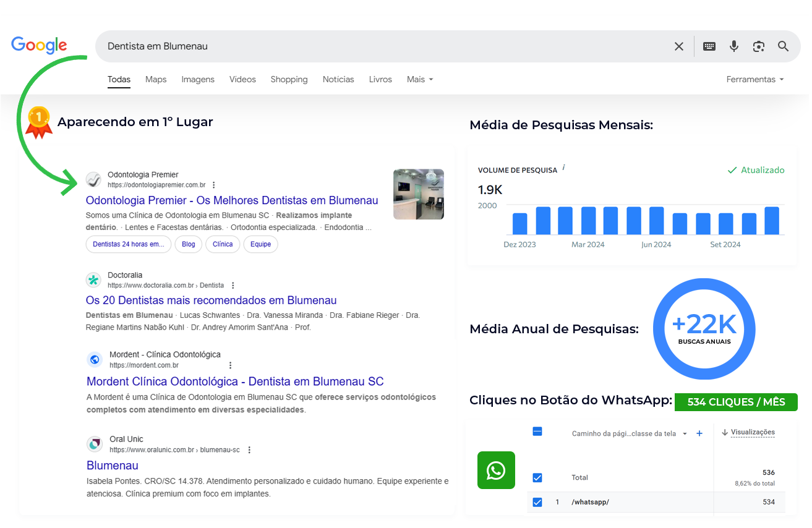This screenshot has width=812, height=528.
Task: Click the Equipe sitelink chip
Action: (261, 244)
